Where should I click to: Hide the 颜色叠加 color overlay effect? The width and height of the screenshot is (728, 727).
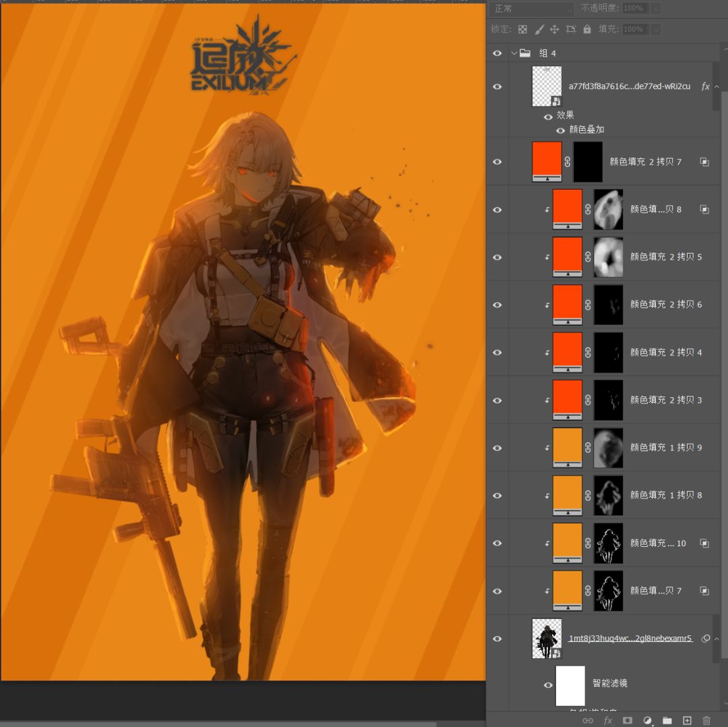[x=560, y=129]
